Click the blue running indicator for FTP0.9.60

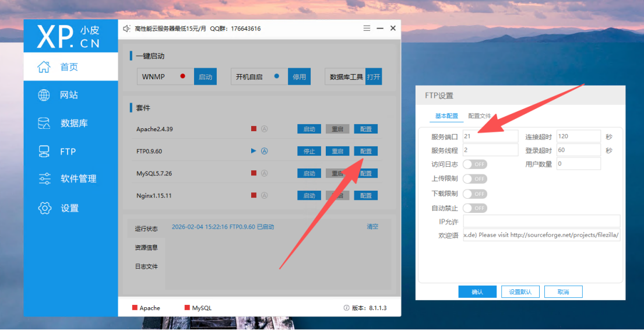point(254,151)
